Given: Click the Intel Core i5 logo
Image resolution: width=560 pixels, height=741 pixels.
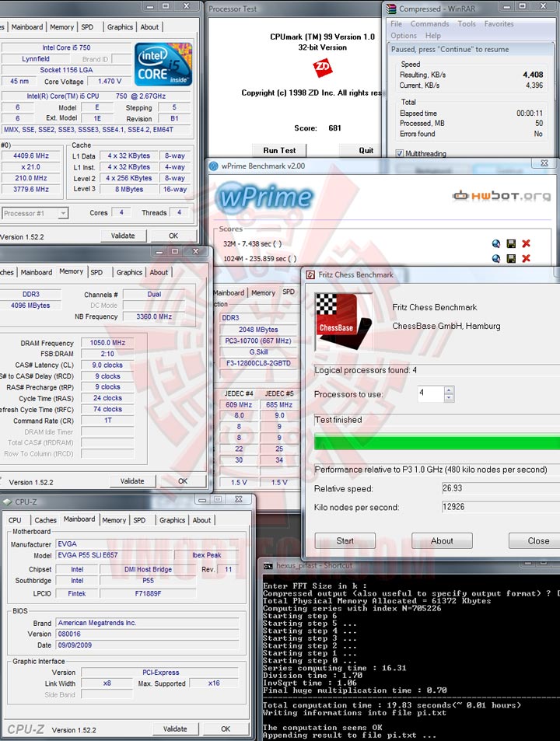Looking at the screenshot, I should click(x=163, y=65).
